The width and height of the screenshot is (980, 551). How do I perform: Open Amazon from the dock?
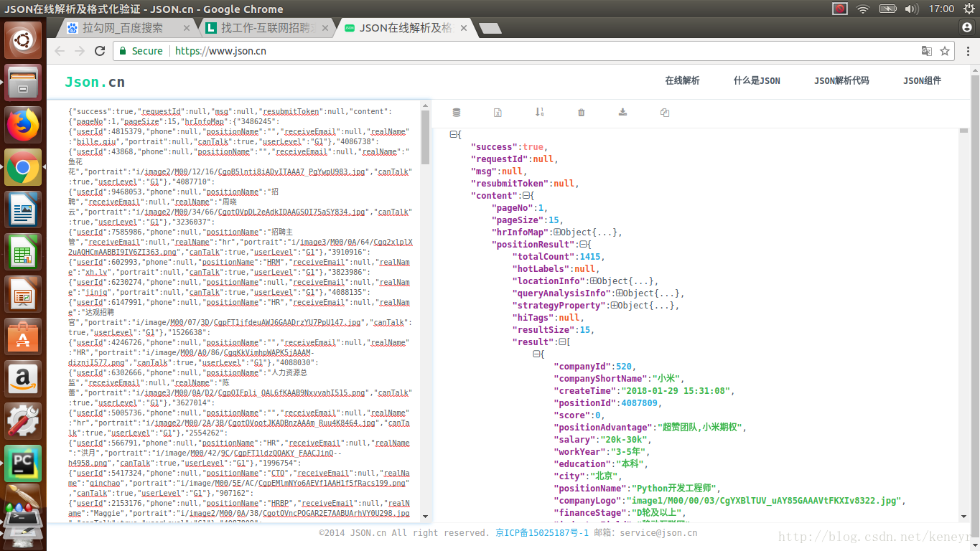24,380
